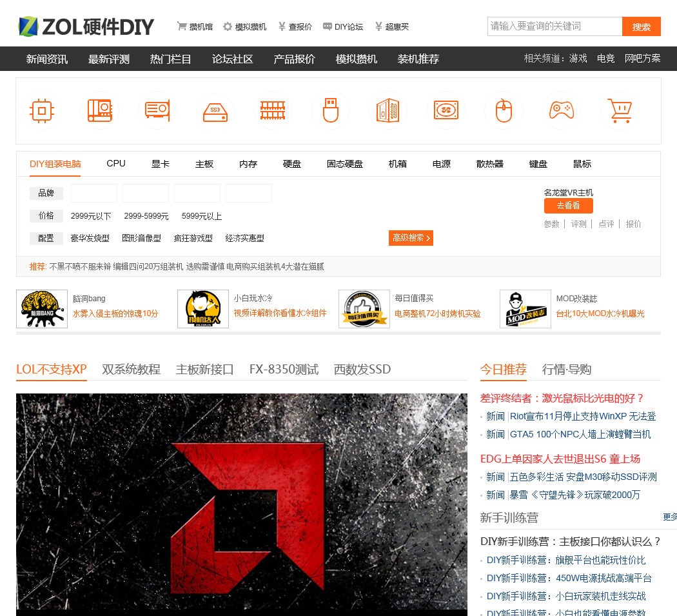Click the orange 去看看 button

coord(568,206)
